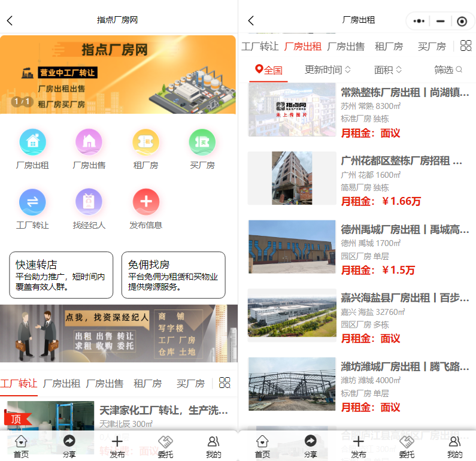Click the 资深经纪人 promotional banner

coord(119,333)
